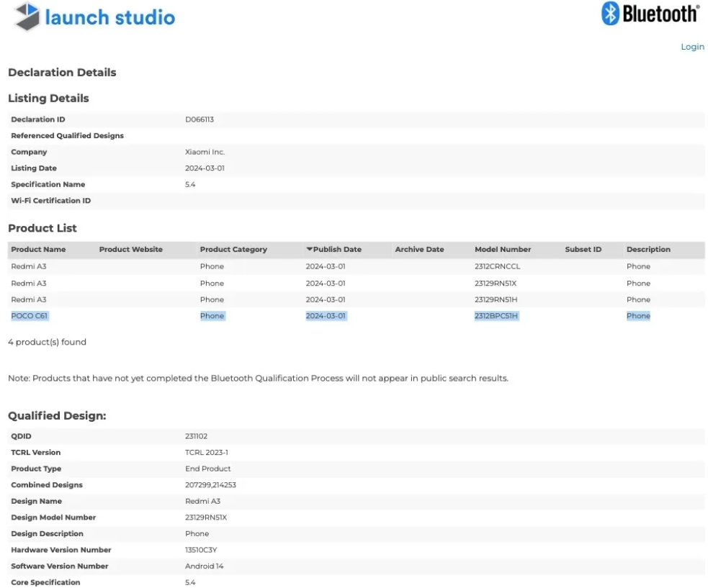Sort by Product Category column header
708x588 pixels.
(233, 250)
